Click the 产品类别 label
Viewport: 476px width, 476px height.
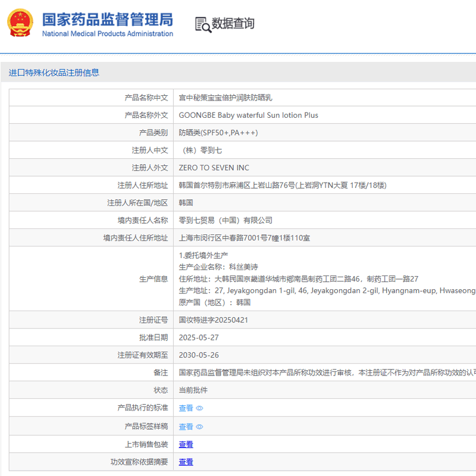pyautogui.click(x=154, y=133)
